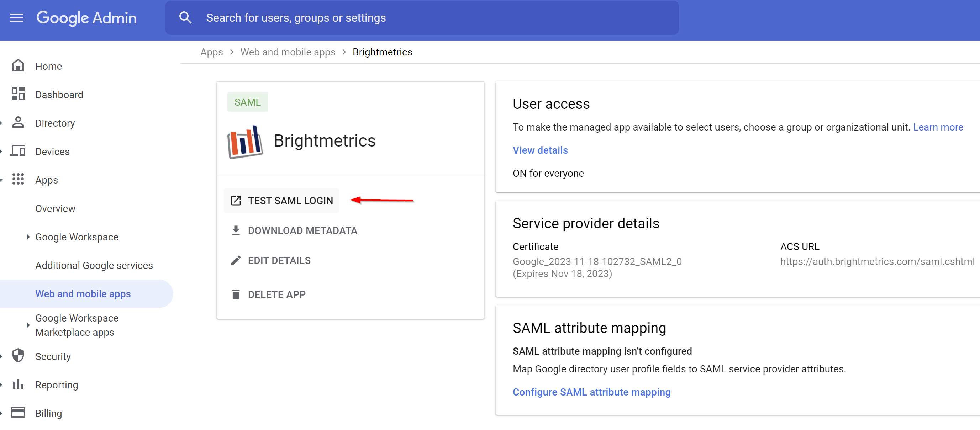The width and height of the screenshot is (980, 430).
Task: Open the Learn more link
Action: pyautogui.click(x=938, y=127)
